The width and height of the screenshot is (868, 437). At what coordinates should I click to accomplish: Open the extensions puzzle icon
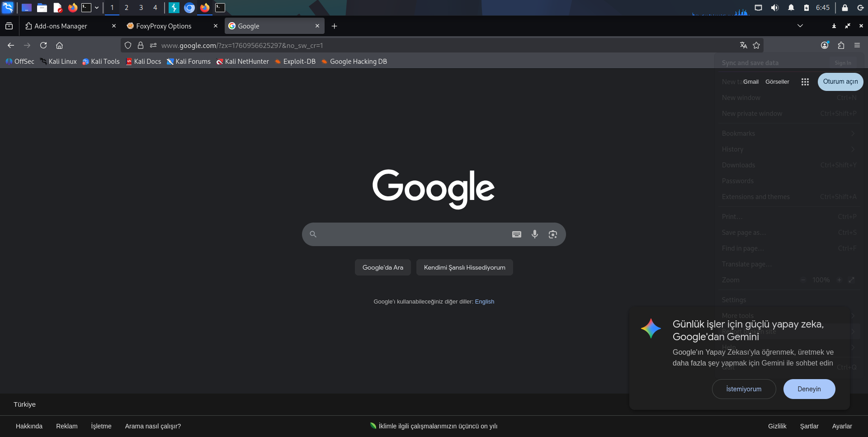click(841, 45)
